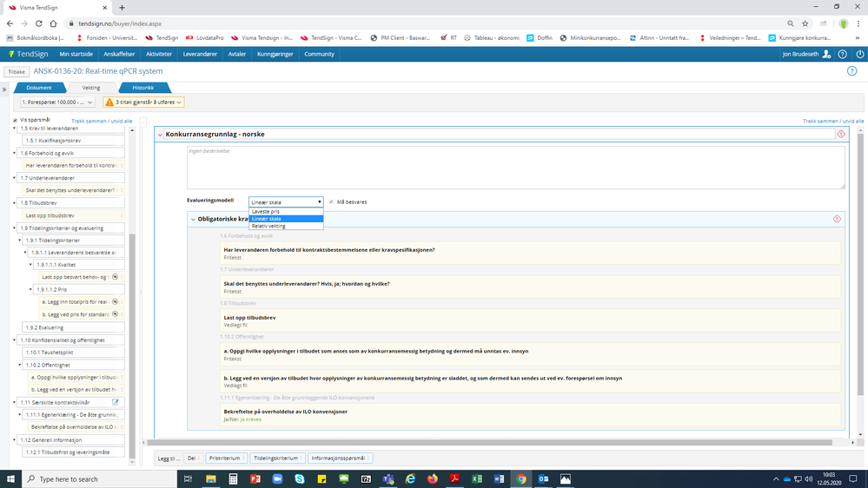Collapse the Konkurransegrunnlag - norske section
Viewport: 868px width, 488px height.
point(160,135)
